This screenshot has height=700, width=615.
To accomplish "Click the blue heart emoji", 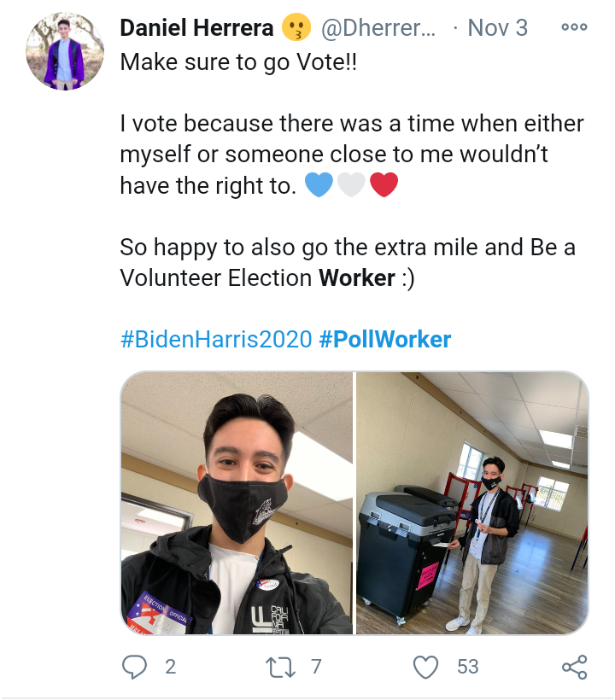I will (x=319, y=185).
